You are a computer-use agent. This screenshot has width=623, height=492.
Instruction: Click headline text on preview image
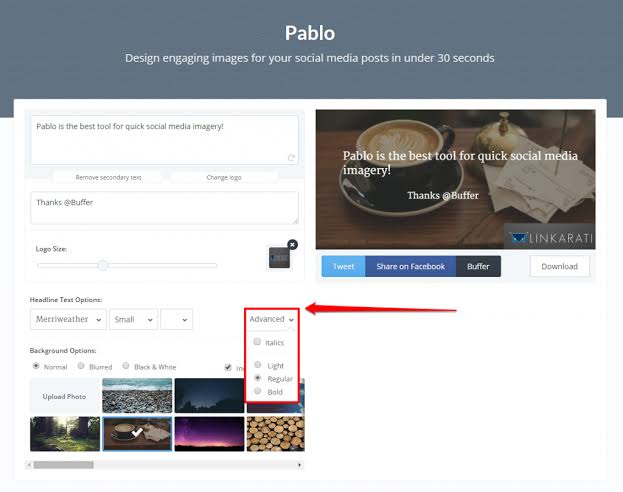[460, 163]
